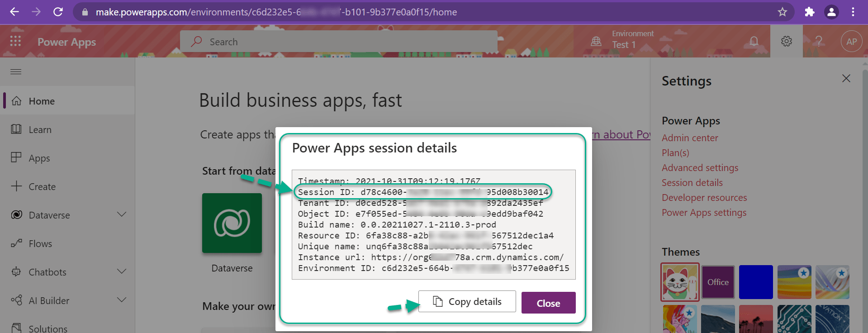Select the blue theme with diagonal text

832,319
